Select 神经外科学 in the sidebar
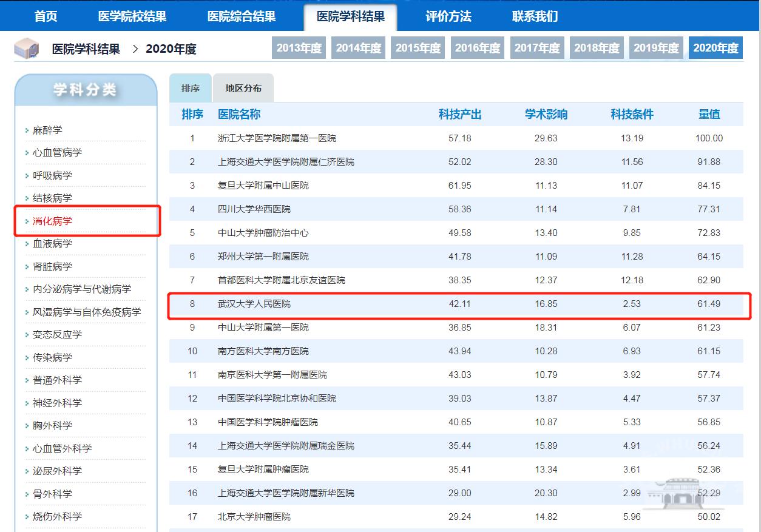761x532 pixels. coord(57,403)
